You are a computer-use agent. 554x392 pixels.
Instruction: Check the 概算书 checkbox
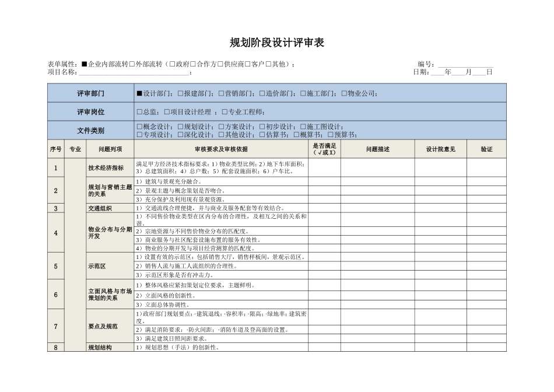coord(296,135)
